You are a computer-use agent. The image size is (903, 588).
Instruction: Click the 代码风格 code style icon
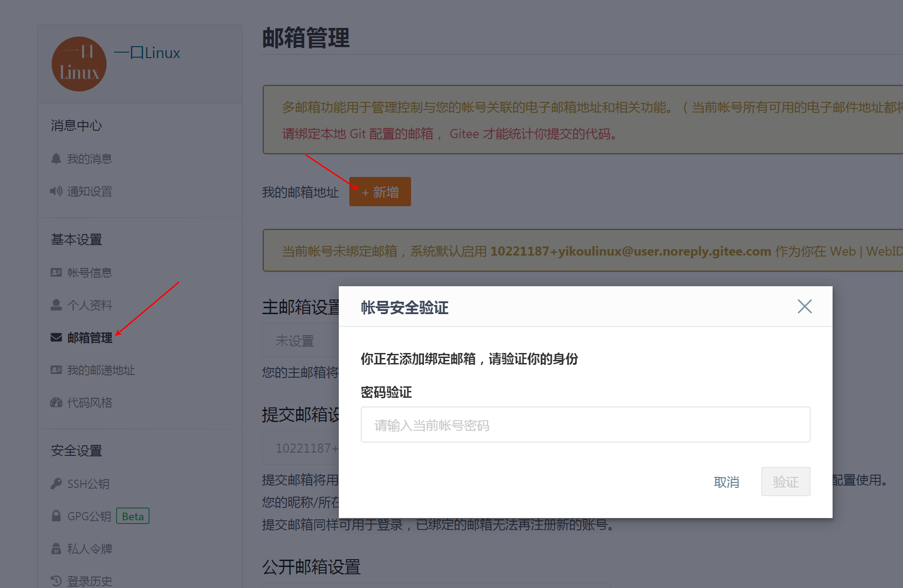(x=56, y=402)
